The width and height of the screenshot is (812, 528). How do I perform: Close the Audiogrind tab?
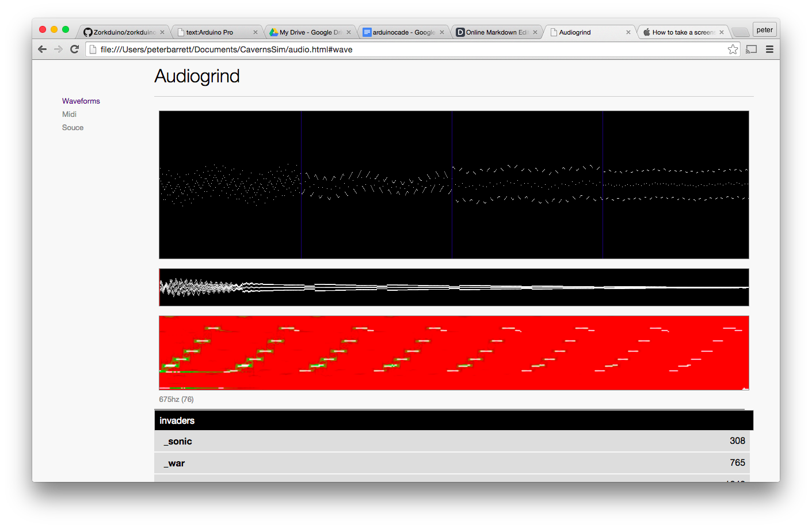pyautogui.click(x=628, y=32)
